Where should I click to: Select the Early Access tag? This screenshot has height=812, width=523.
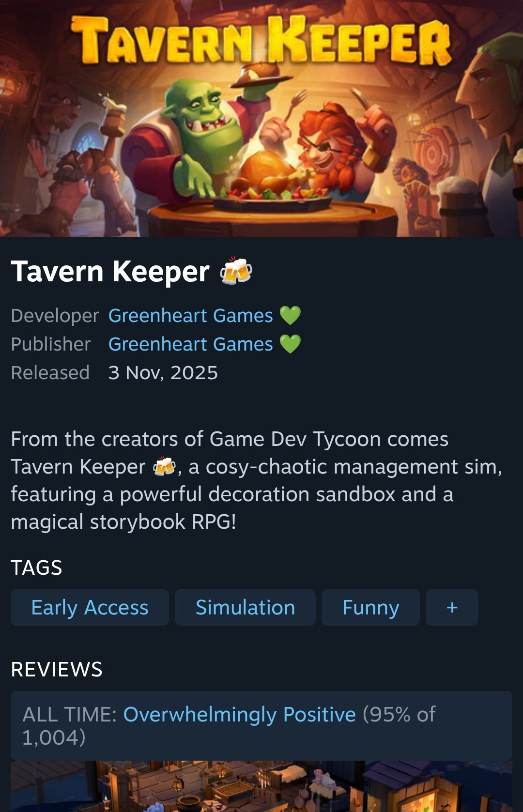coord(90,607)
